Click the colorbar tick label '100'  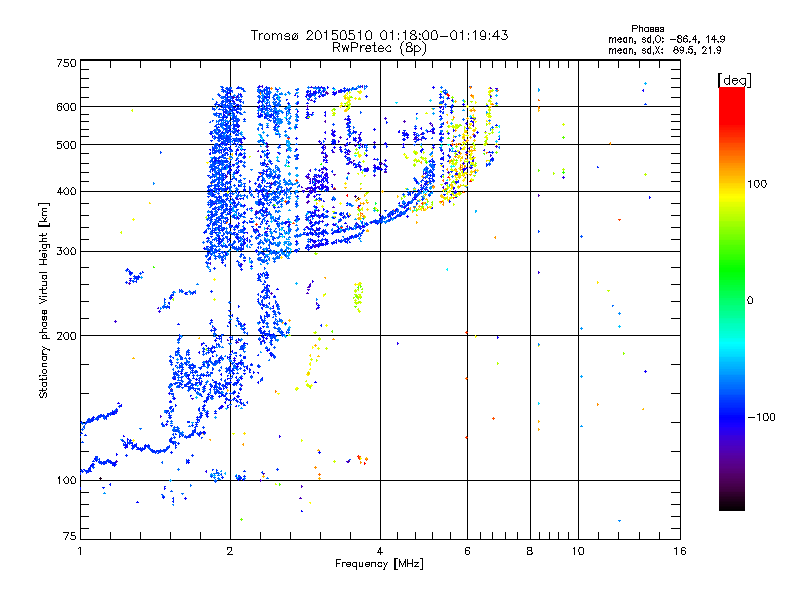tap(757, 184)
